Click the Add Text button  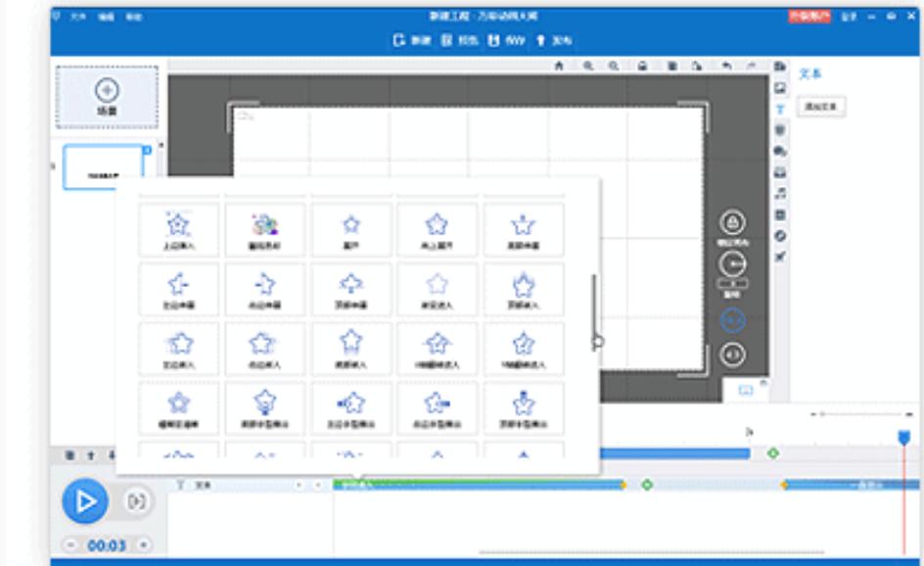[x=821, y=107]
